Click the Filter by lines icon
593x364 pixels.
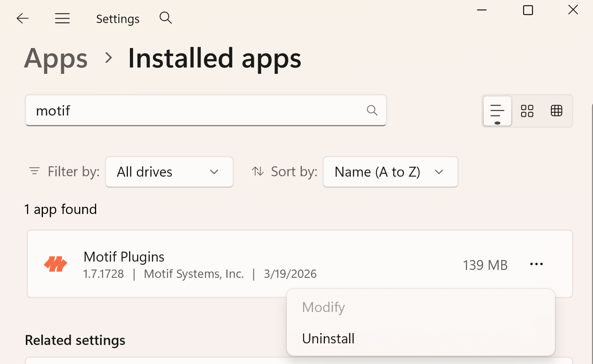coord(35,171)
